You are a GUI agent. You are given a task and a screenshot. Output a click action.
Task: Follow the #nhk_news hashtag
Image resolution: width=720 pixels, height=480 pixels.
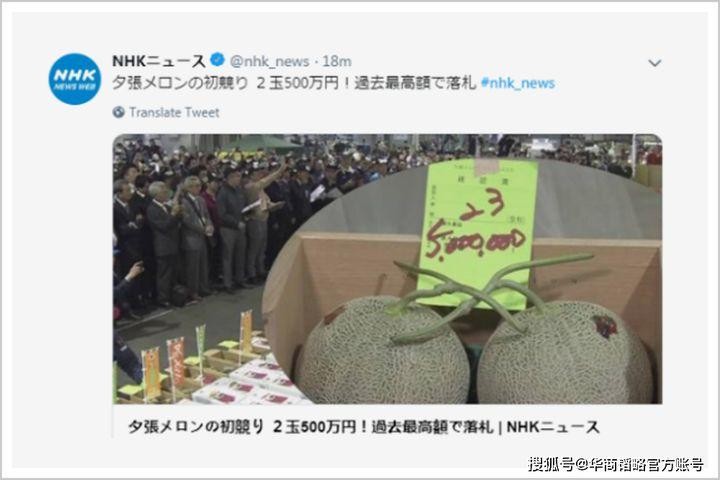[518, 83]
